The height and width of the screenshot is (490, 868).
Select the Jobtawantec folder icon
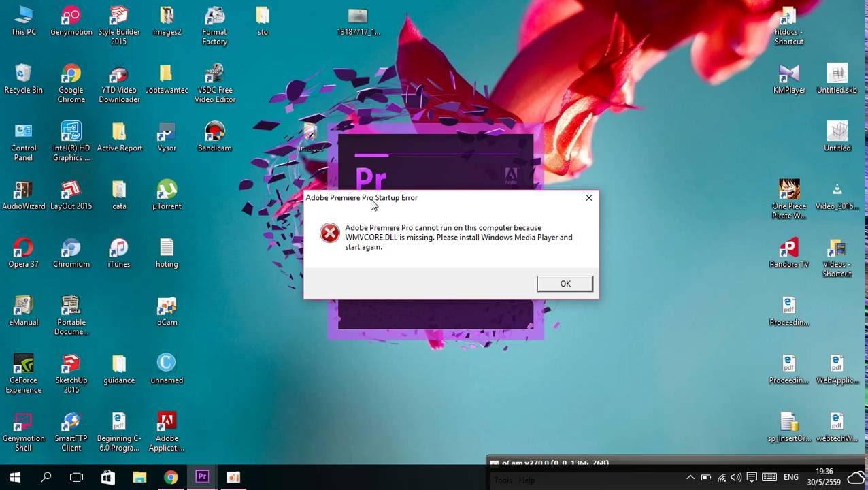click(x=167, y=79)
